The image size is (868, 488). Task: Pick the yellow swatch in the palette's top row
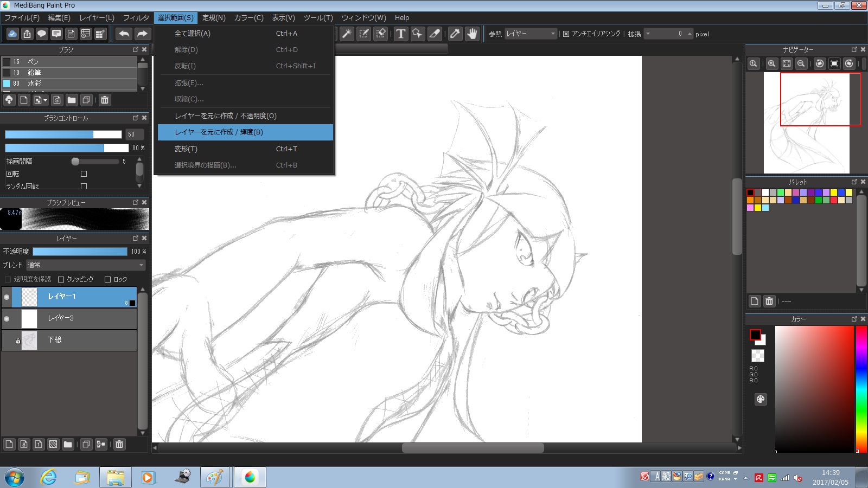click(833, 192)
